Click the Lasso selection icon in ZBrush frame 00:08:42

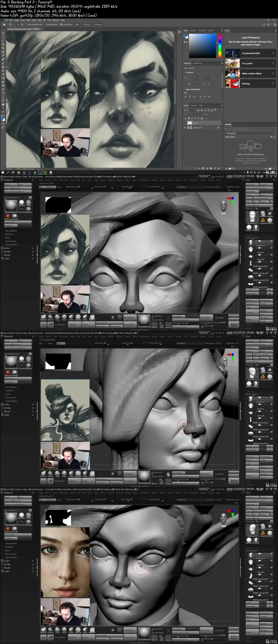[161, 325]
